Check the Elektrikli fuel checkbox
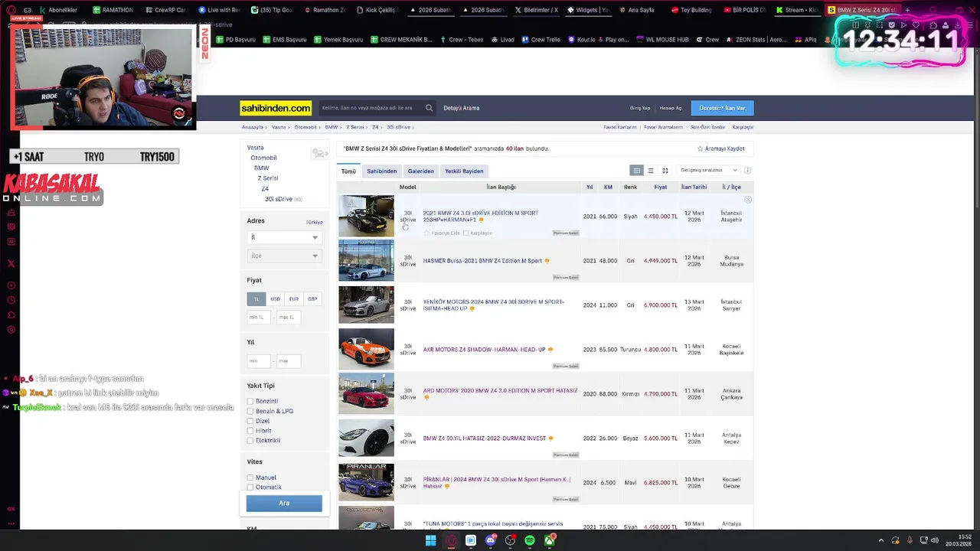 [x=250, y=441]
